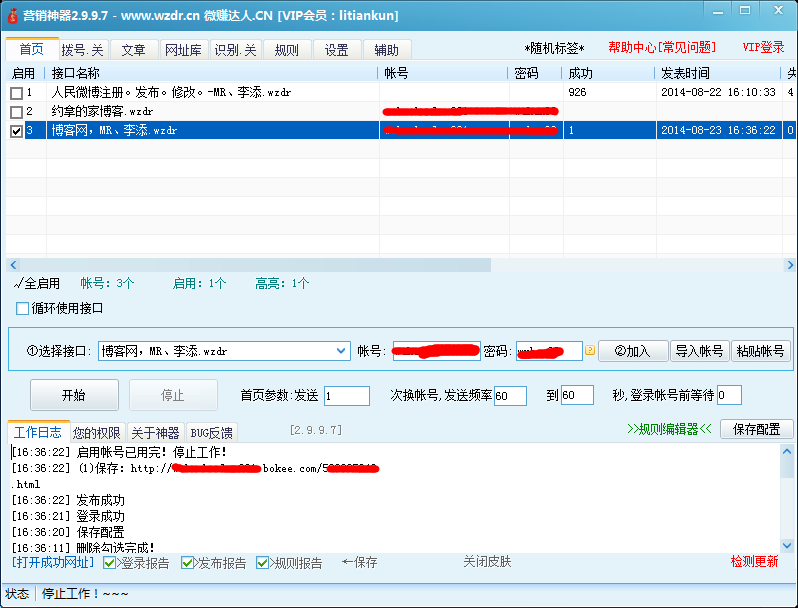798x608 pixels.
Task: Open the 您的权限 log tab
Action: point(97,433)
